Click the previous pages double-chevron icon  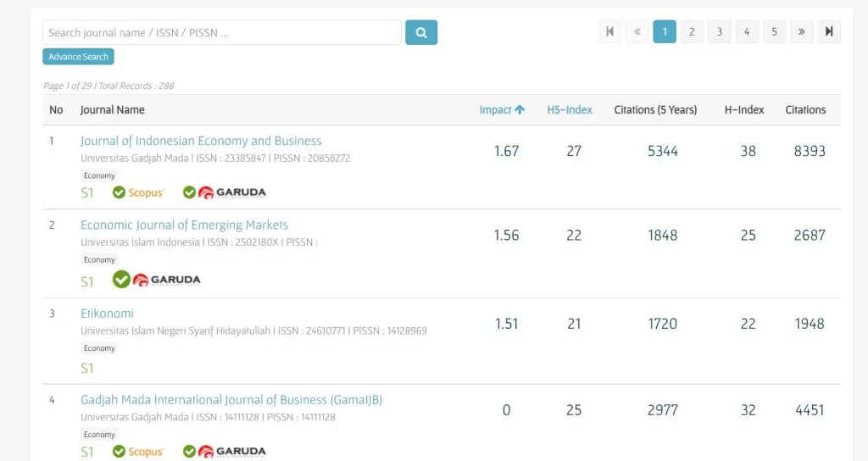[x=637, y=32]
